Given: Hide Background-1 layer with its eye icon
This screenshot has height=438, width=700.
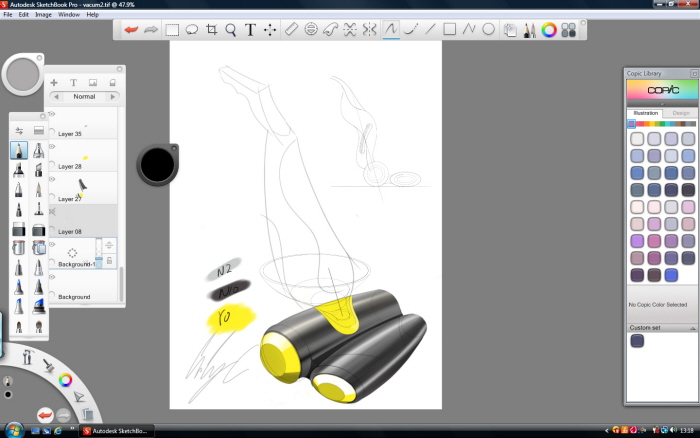Looking at the screenshot, I should pyautogui.click(x=52, y=245).
